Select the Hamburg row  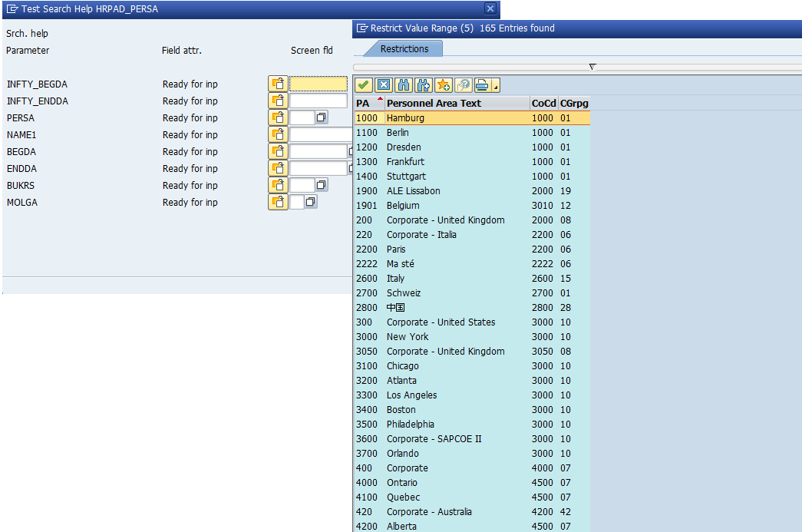472,118
